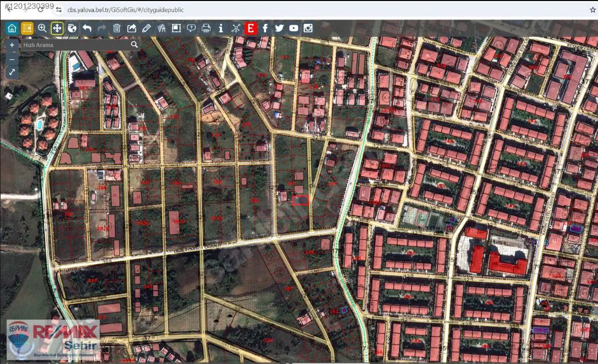598x364 pixels.
Task: Click the share/export arrow icon
Action: [131, 28]
